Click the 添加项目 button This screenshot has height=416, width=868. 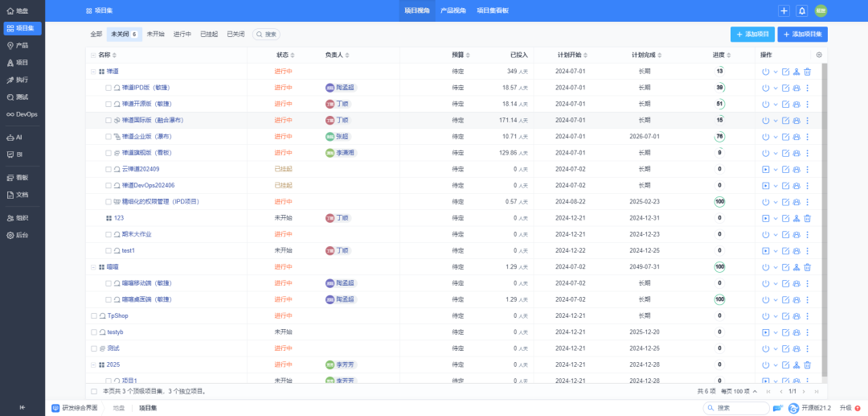tap(752, 35)
